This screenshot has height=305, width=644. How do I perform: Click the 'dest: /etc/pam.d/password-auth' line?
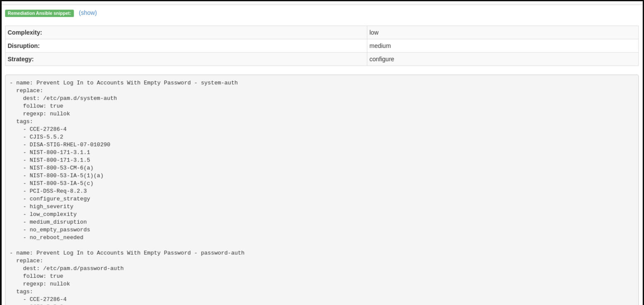(x=73, y=269)
